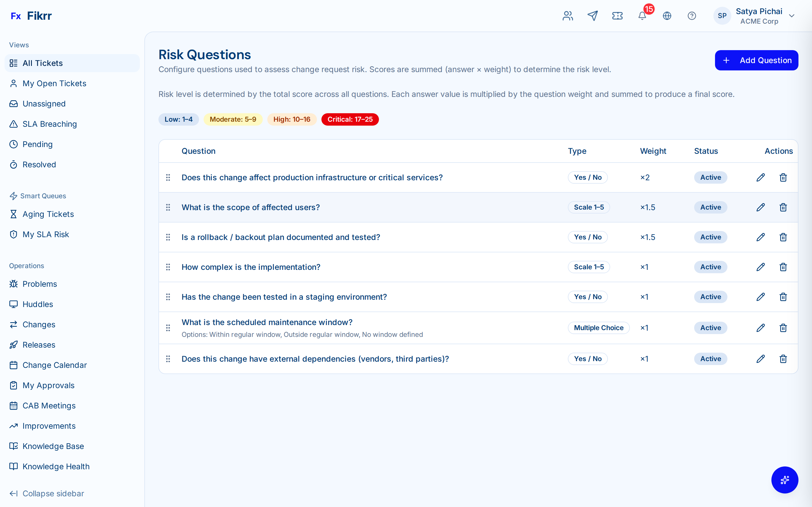Open help via the question mark icon
812x507 pixels.
pyautogui.click(x=692, y=15)
